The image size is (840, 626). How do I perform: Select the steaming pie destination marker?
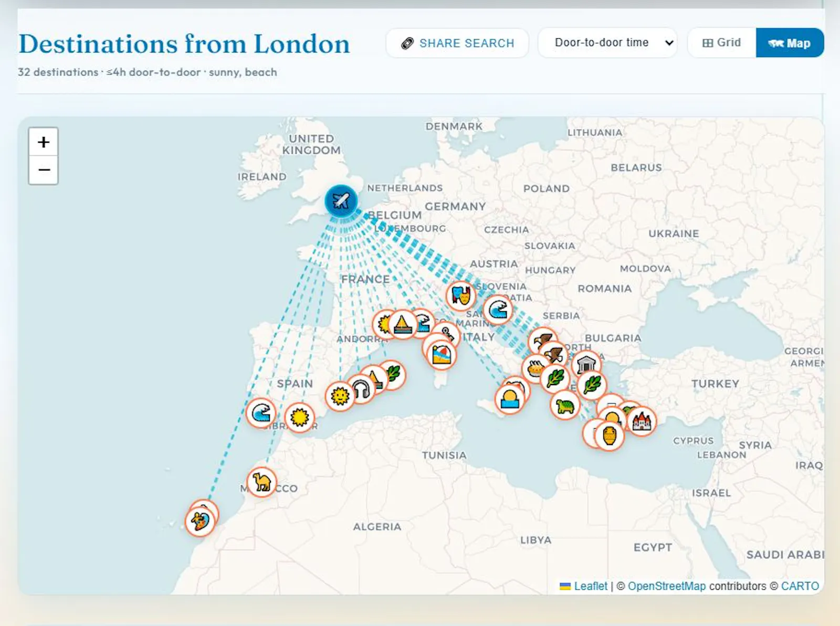coord(535,368)
